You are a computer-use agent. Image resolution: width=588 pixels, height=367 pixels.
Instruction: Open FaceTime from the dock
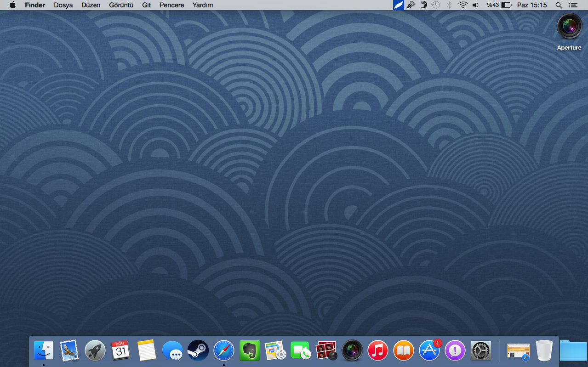(301, 351)
